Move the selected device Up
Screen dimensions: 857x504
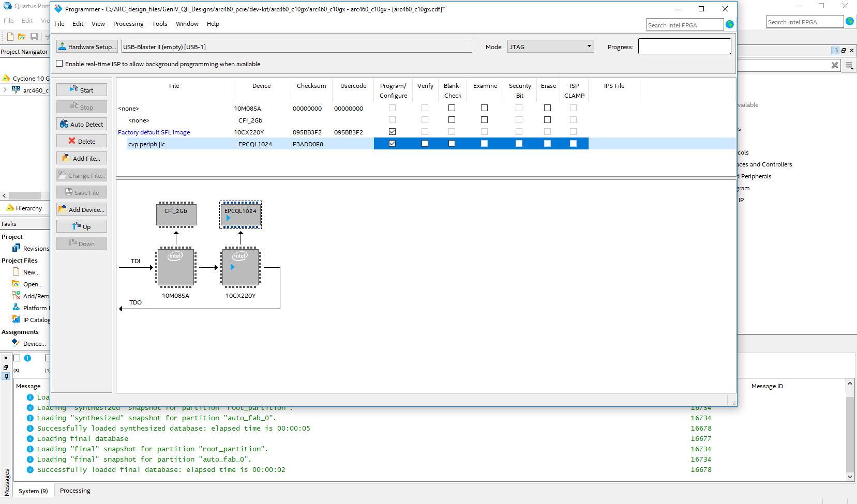[82, 226]
